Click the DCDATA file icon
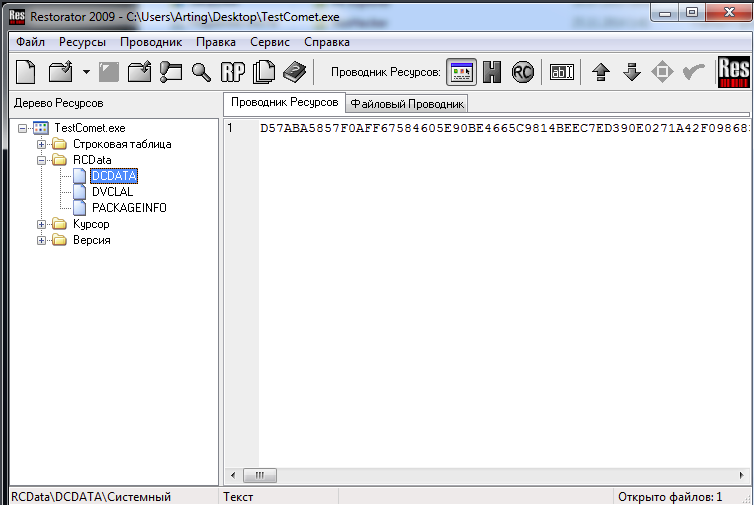The width and height of the screenshot is (754, 505). (x=79, y=176)
